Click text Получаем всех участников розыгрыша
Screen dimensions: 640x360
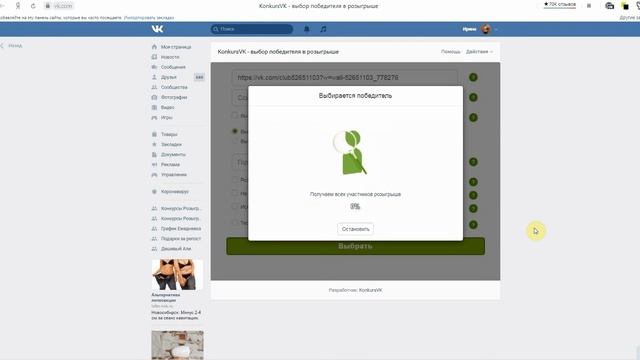[x=355, y=194]
